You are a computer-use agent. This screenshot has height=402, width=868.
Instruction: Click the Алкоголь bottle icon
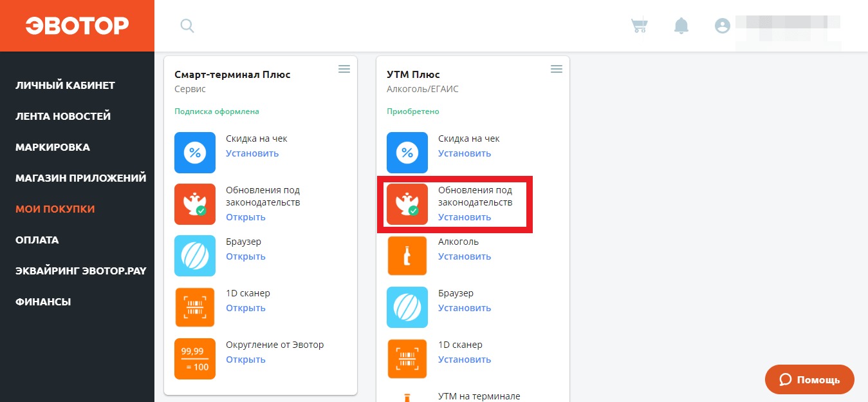407,256
